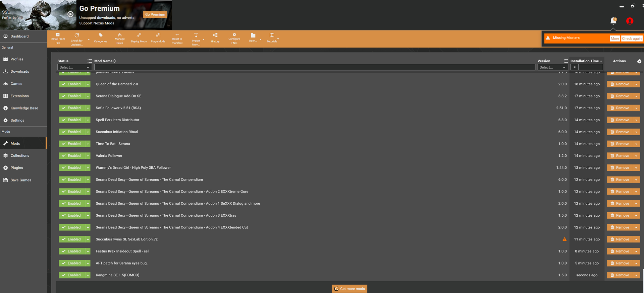644x293 pixels.
Task: Open the table column settings gear
Action: [639, 61]
